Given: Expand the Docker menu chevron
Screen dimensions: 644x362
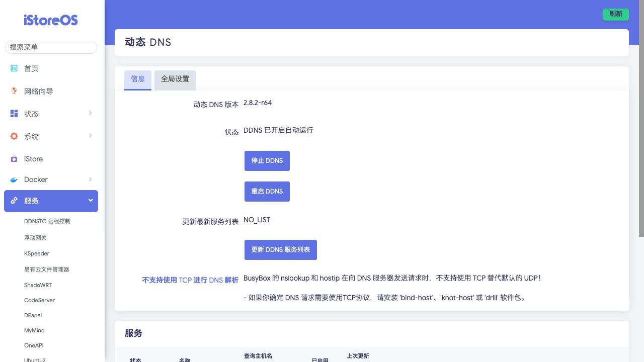Looking at the screenshot, I should [90, 179].
